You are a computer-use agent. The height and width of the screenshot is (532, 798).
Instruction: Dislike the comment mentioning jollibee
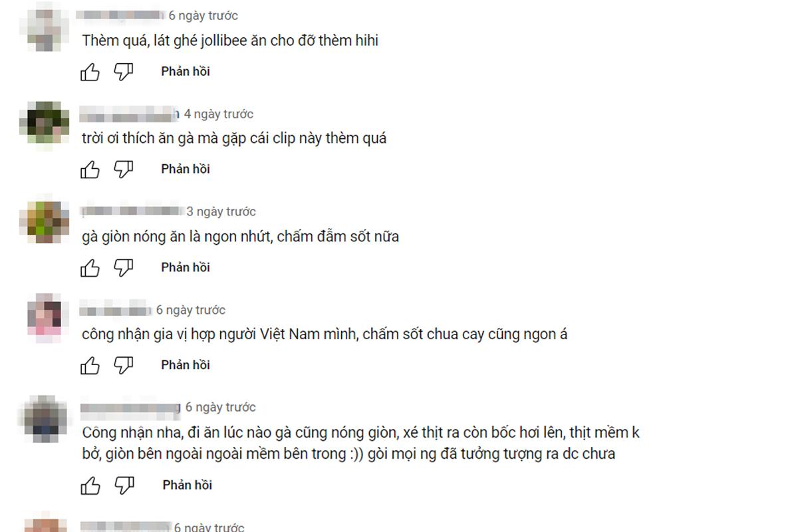pyautogui.click(x=123, y=72)
